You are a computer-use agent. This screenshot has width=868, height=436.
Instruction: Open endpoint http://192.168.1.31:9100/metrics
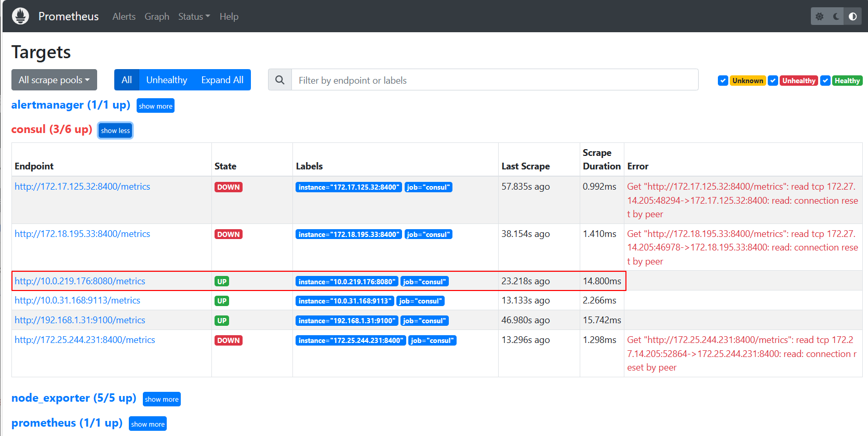pyautogui.click(x=80, y=320)
